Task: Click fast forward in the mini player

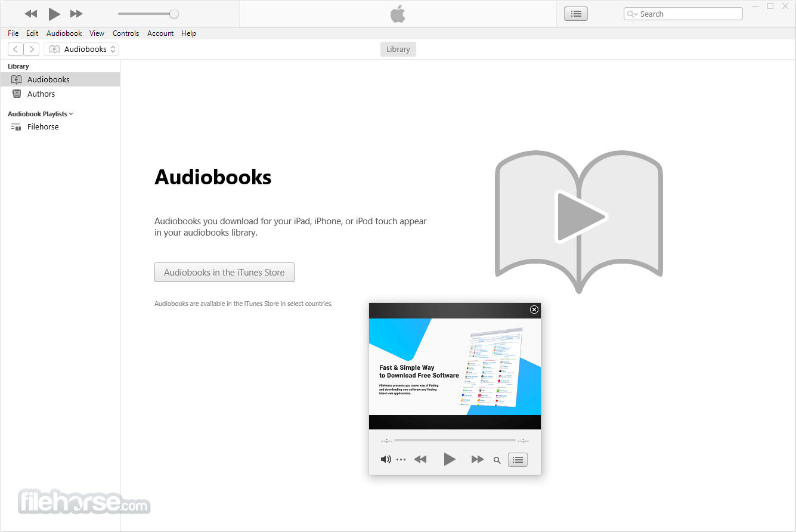Action: tap(478, 459)
